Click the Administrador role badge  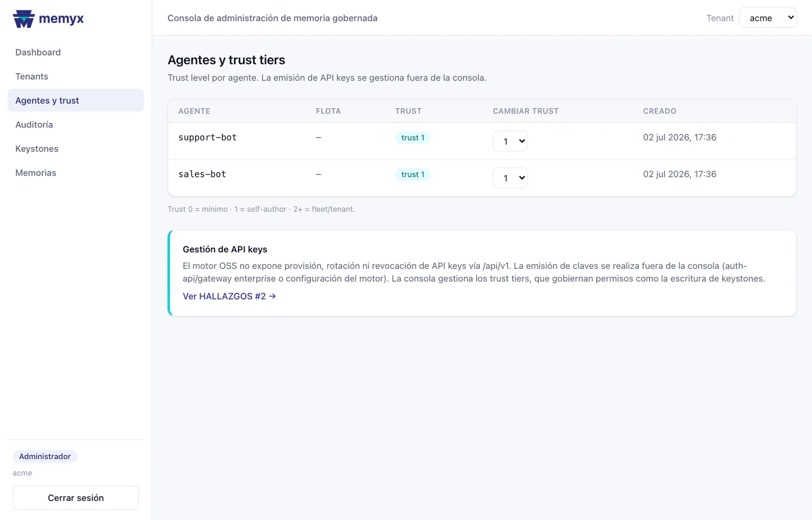(45, 457)
